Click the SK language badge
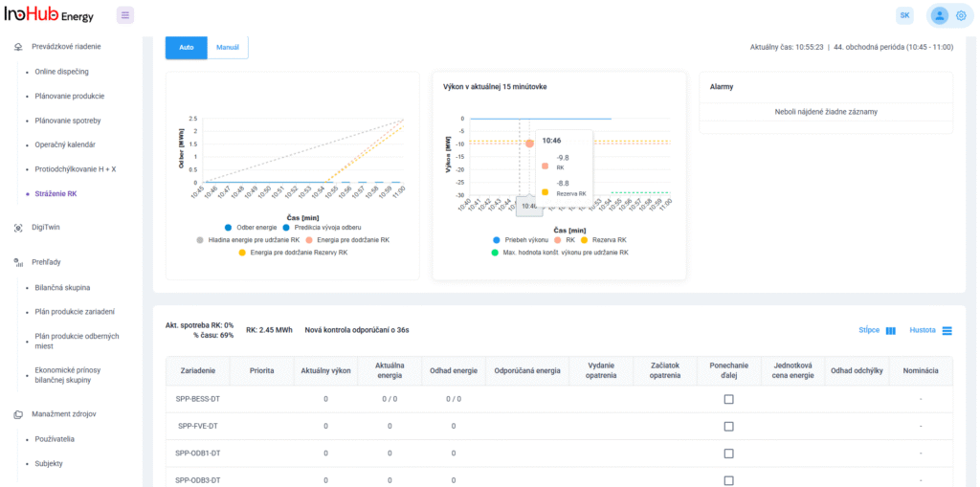 coord(904,15)
